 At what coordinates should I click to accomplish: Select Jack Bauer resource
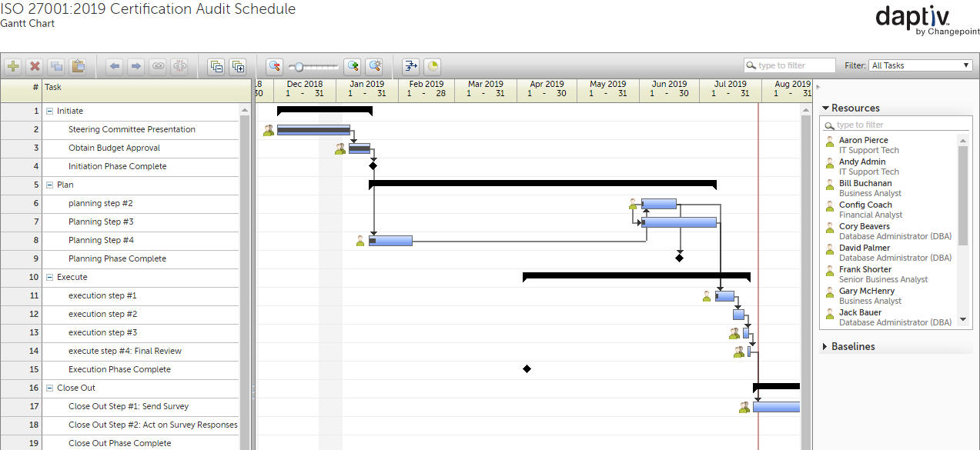click(860, 312)
